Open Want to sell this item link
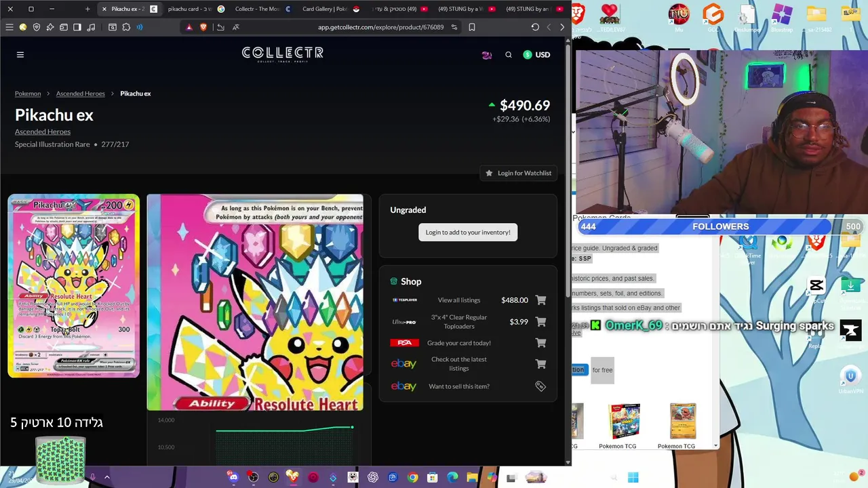The width and height of the screenshot is (868, 488). (459, 386)
